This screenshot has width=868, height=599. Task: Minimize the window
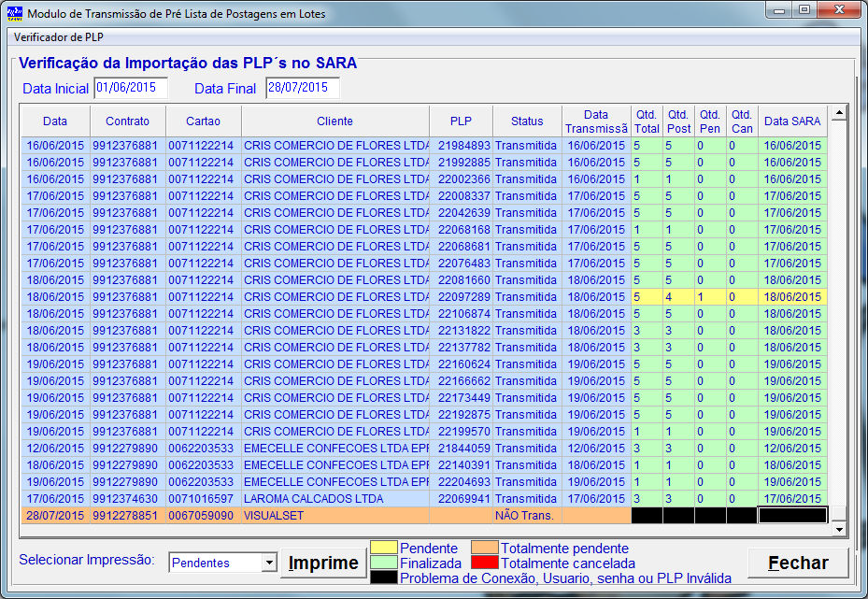coord(779,10)
